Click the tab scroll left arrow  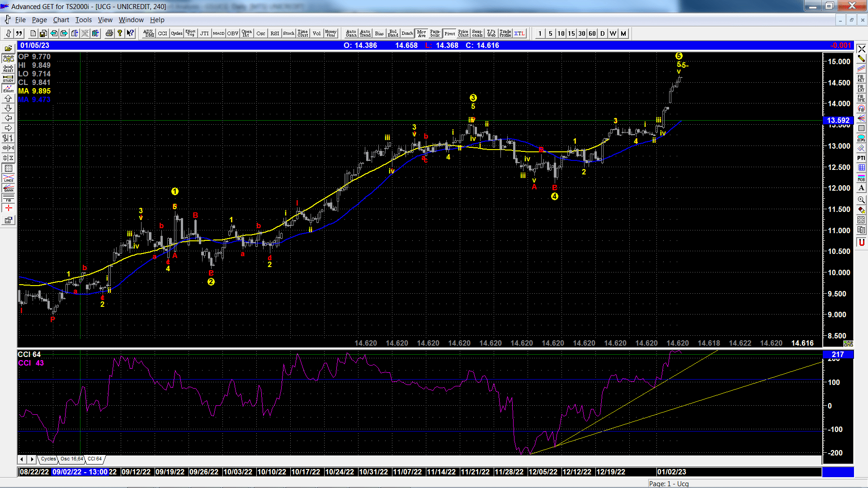pyautogui.click(x=22, y=459)
